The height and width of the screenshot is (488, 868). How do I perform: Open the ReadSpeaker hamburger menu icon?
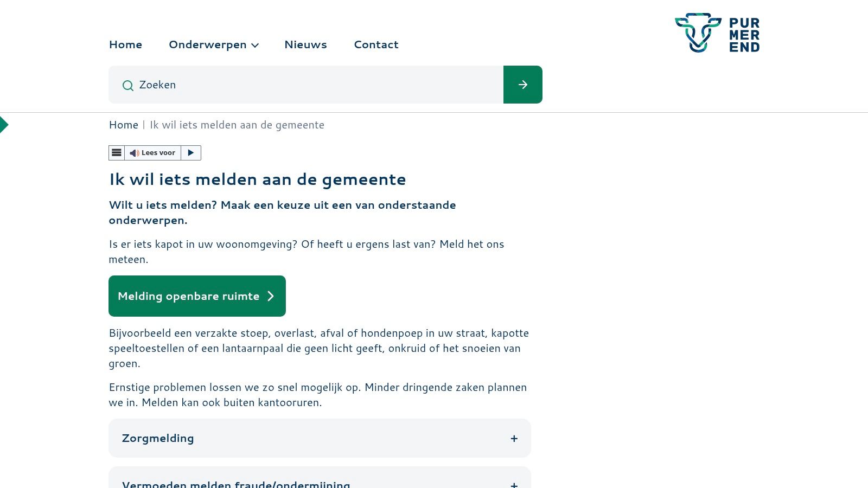(x=117, y=152)
